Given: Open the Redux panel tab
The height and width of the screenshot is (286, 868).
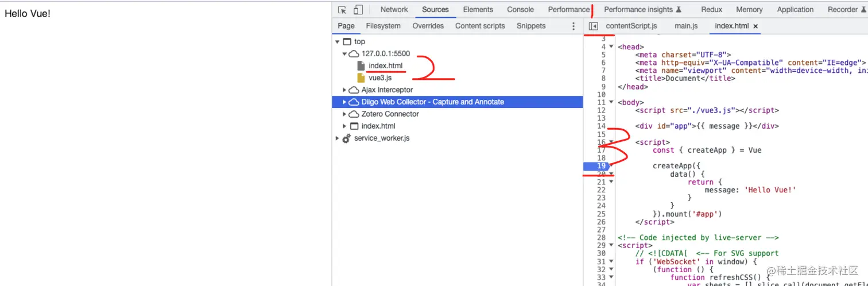Looking at the screenshot, I should pos(711,10).
